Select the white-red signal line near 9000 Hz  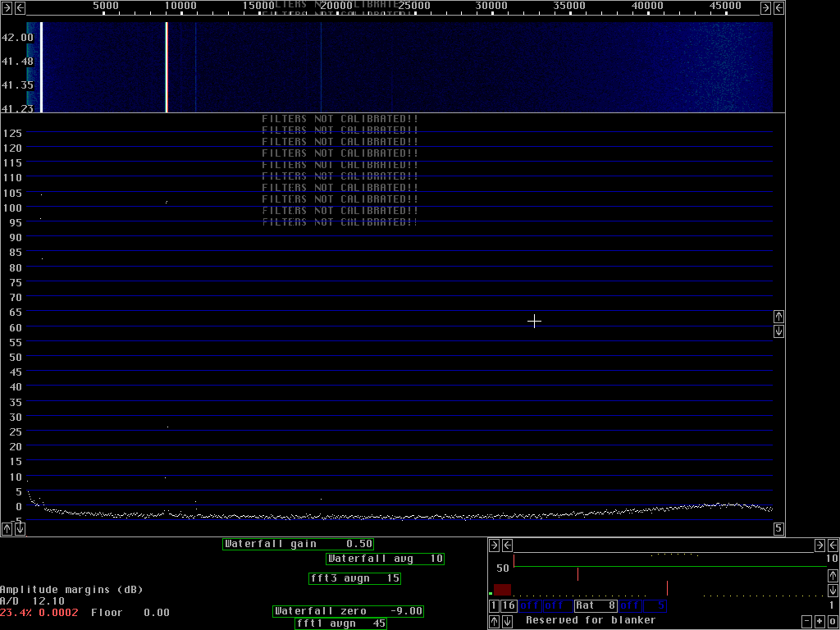(167, 67)
